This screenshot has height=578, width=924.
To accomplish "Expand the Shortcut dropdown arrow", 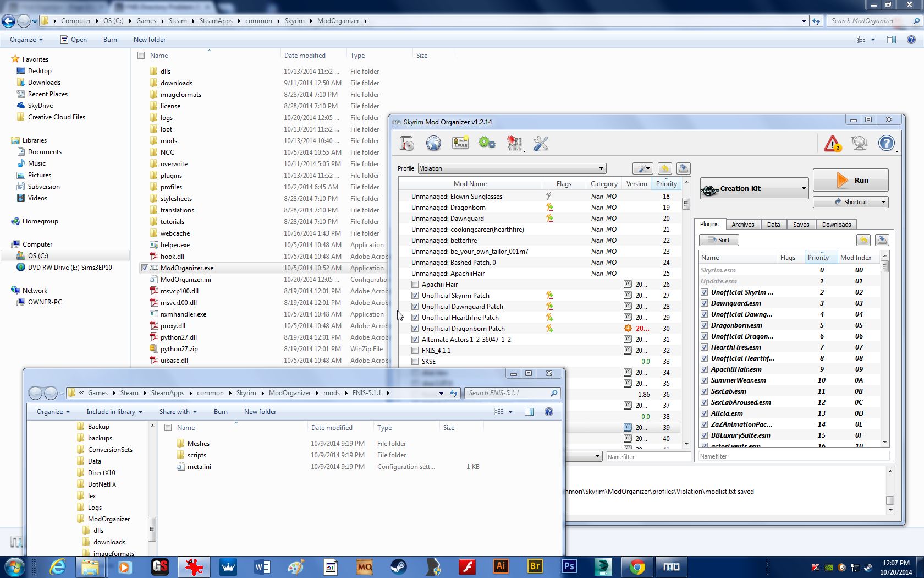I will (x=883, y=202).
